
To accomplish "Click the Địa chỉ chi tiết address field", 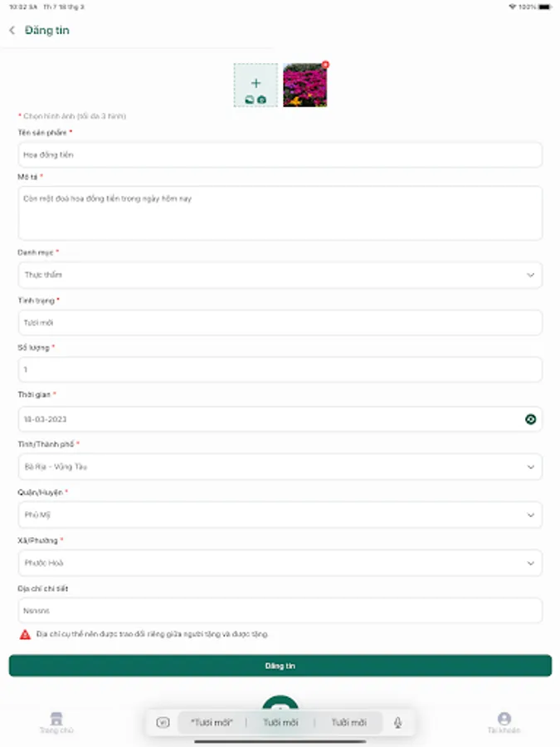I will point(280,610).
